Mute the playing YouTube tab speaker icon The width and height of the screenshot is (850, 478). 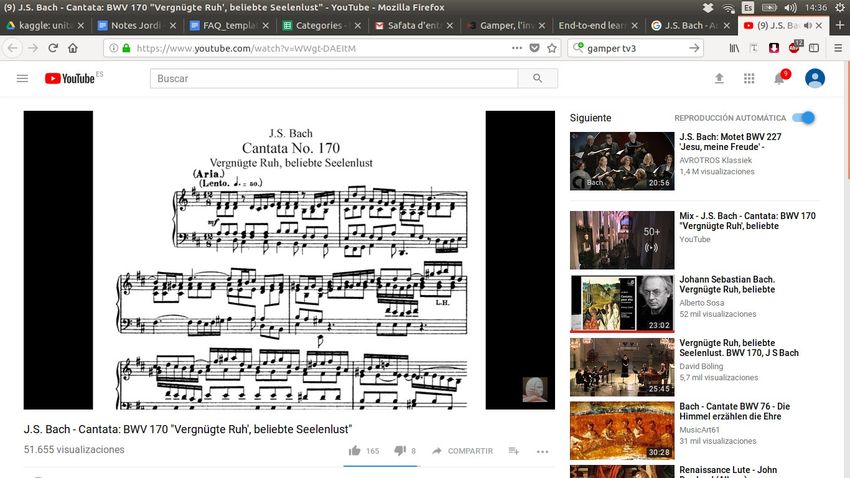[808, 25]
